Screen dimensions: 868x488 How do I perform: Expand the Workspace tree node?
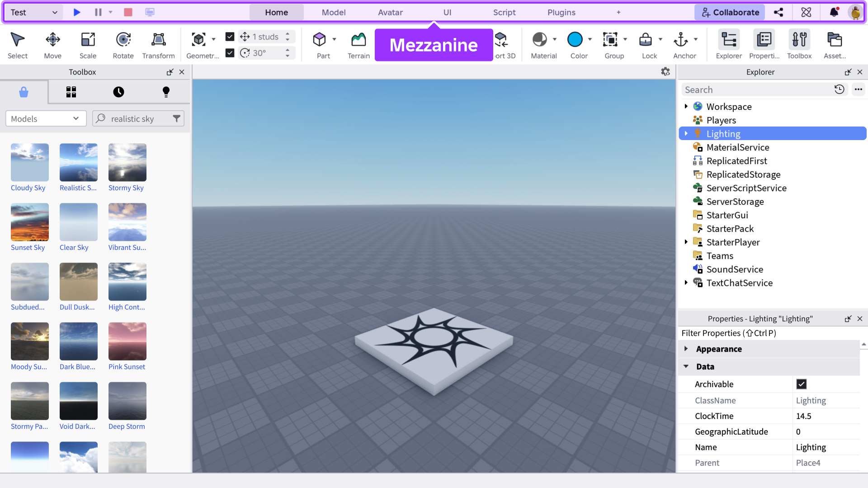tap(686, 107)
